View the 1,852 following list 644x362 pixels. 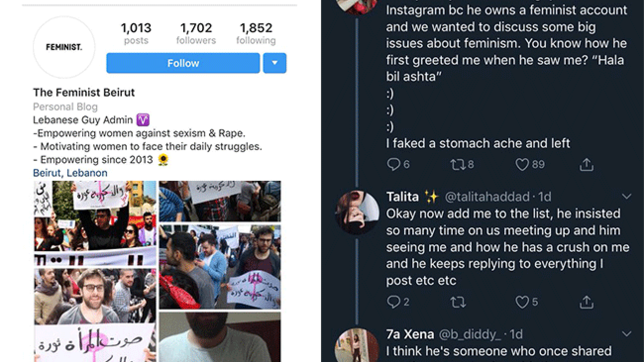[256, 33]
